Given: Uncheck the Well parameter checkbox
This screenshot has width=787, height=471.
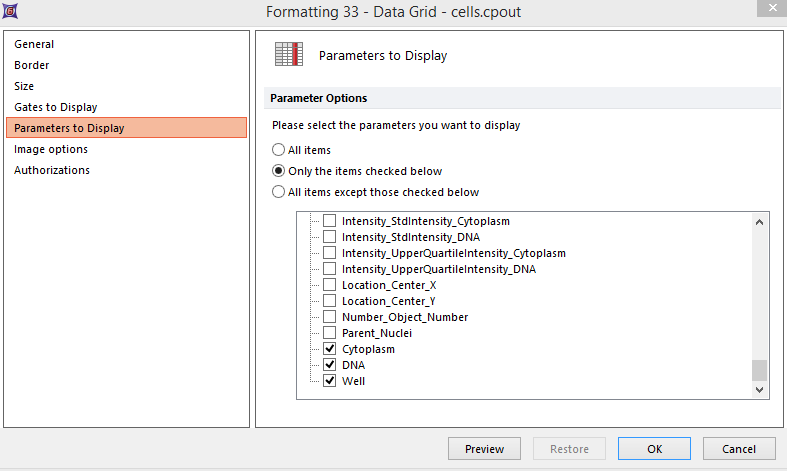Looking at the screenshot, I should coord(329,381).
